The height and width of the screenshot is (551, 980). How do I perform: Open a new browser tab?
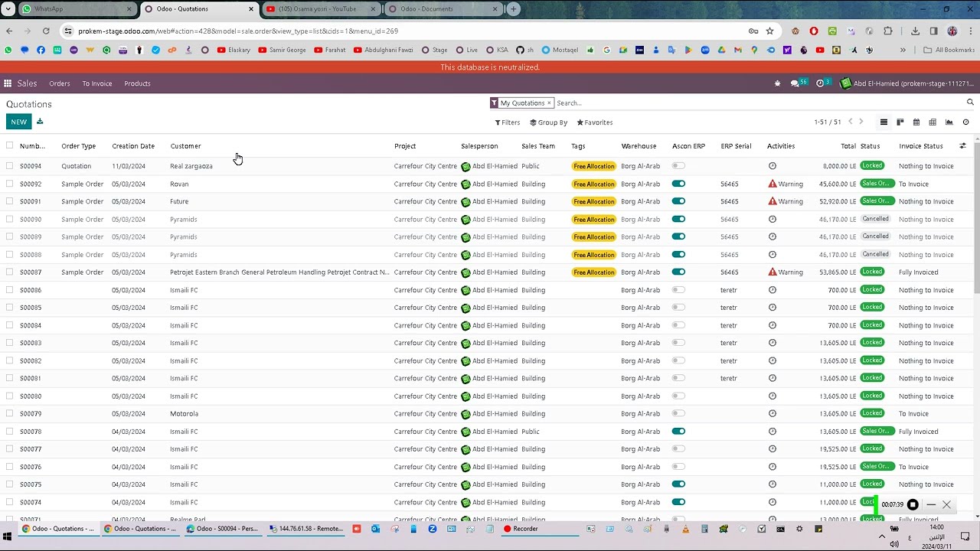514,9
